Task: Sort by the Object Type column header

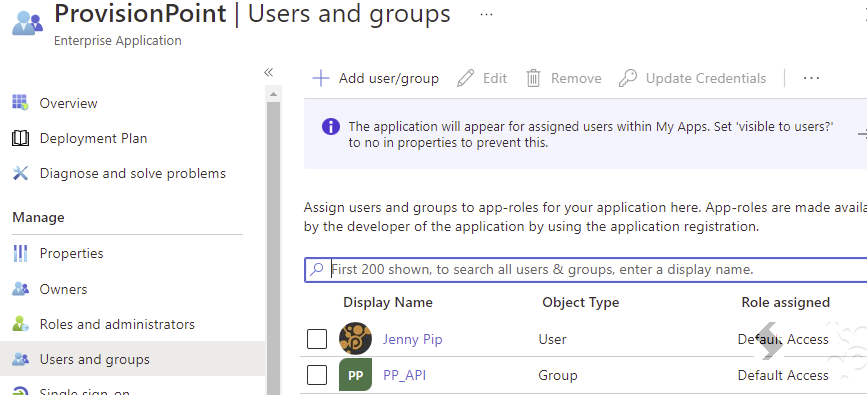Action: (x=581, y=302)
